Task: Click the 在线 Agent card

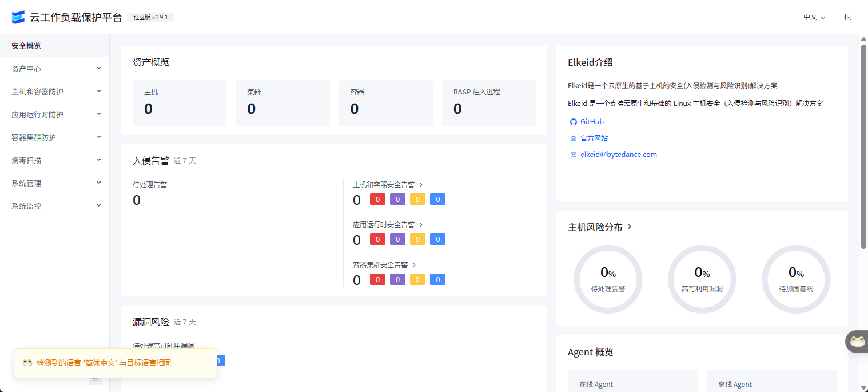Action: point(632,381)
